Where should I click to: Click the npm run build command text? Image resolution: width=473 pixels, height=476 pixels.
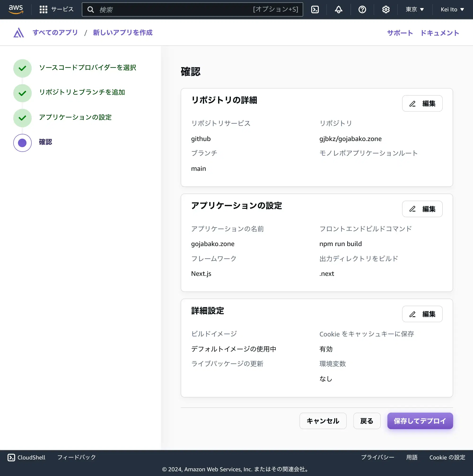pos(341,244)
